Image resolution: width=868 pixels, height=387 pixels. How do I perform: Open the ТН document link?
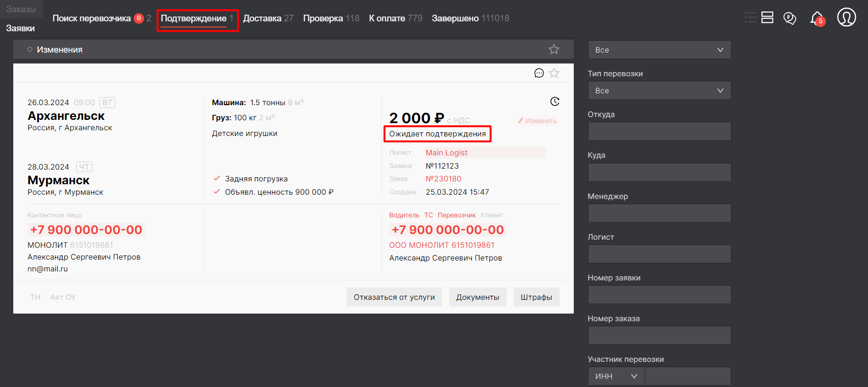coord(35,297)
